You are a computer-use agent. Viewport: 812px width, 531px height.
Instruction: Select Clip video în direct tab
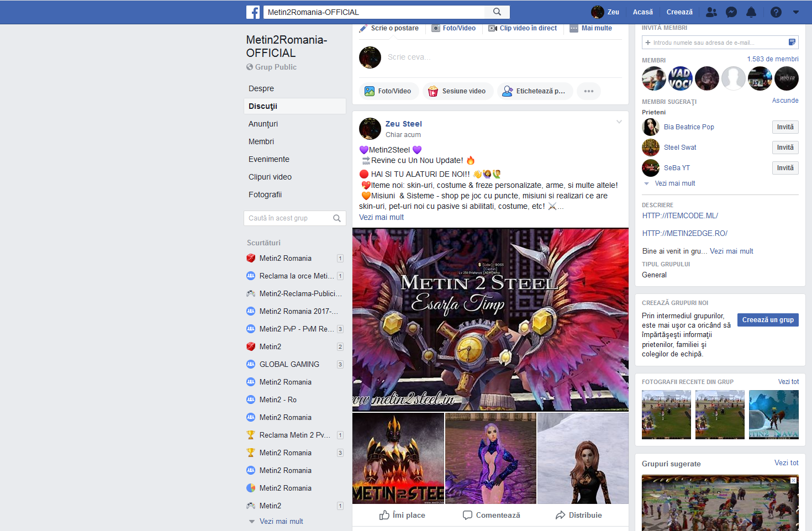523,28
